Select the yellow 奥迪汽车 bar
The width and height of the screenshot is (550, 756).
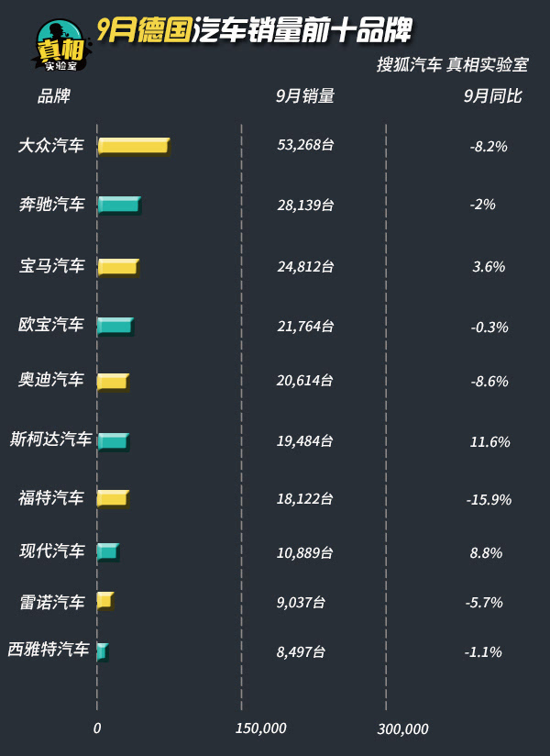pos(113,383)
